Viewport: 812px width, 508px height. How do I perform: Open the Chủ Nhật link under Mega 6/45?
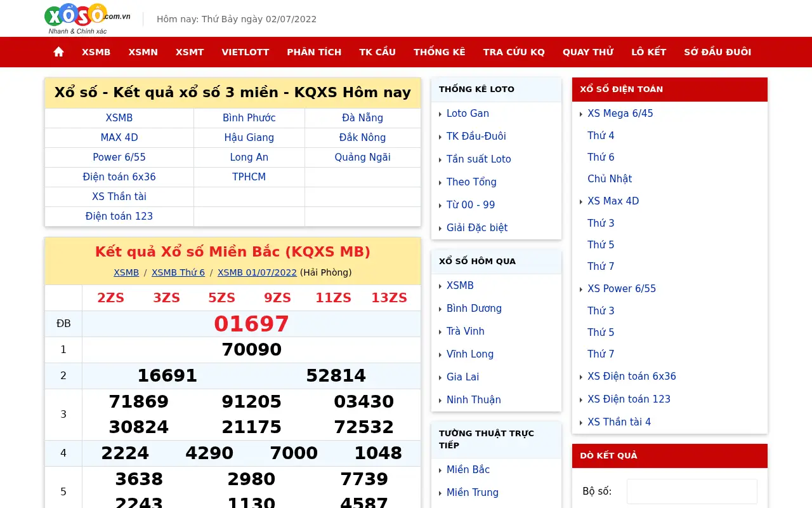coord(610,179)
